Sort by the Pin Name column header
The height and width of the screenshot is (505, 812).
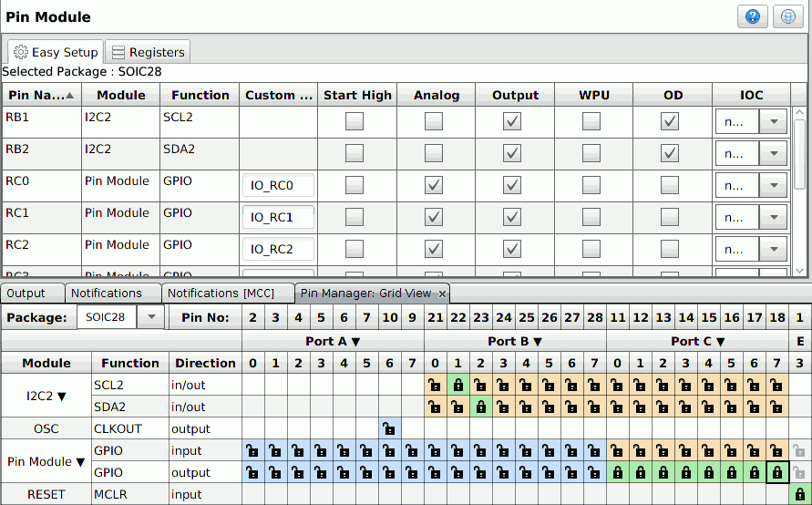[41, 95]
